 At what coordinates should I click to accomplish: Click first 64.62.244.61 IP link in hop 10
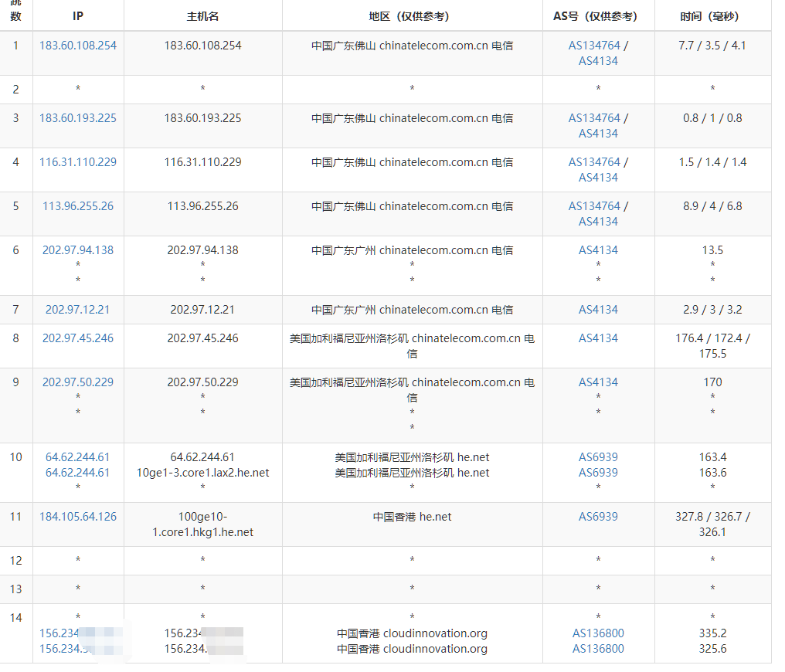point(77,457)
